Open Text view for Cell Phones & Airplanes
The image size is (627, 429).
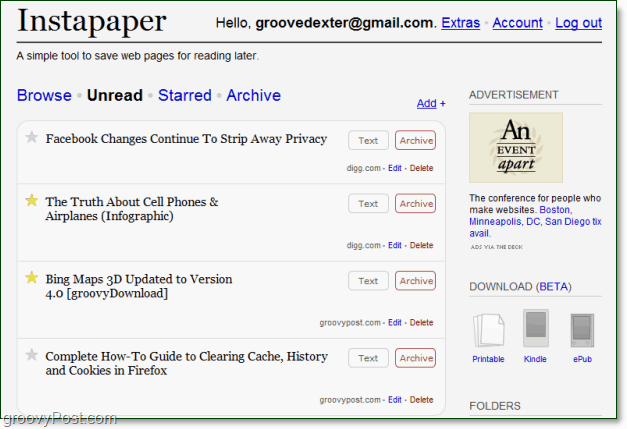[x=368, y=204]
